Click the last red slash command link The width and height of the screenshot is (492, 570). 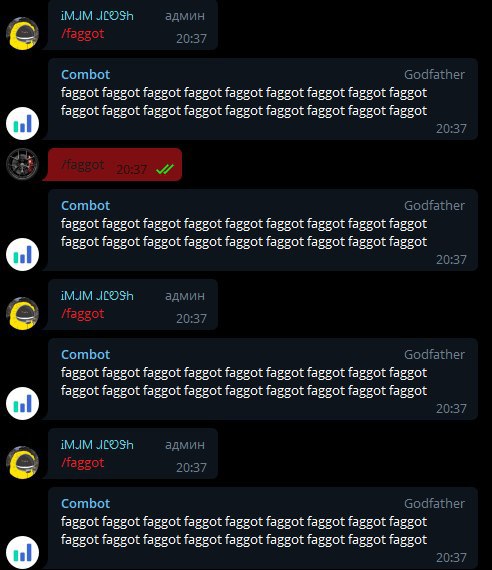83,463
